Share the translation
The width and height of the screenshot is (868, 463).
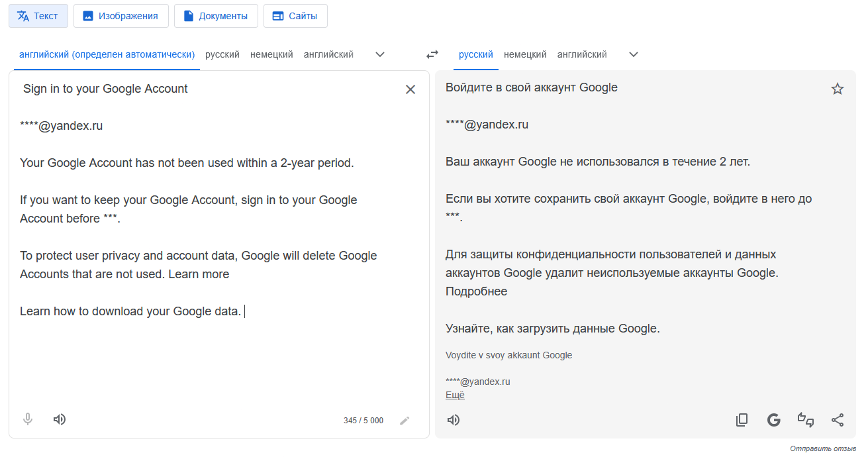[x=838, y=420]
